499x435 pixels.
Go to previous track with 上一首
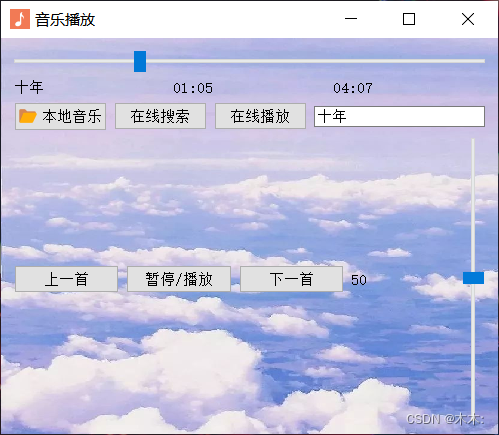click(66, 279)
